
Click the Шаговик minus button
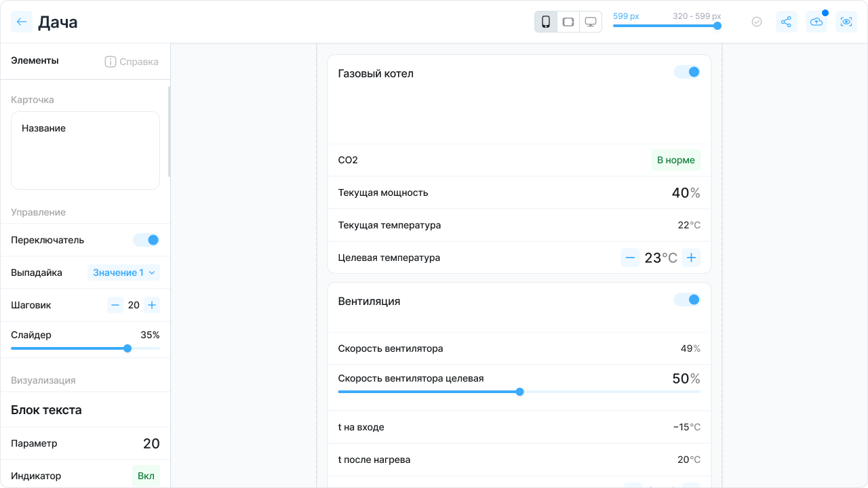115,305
